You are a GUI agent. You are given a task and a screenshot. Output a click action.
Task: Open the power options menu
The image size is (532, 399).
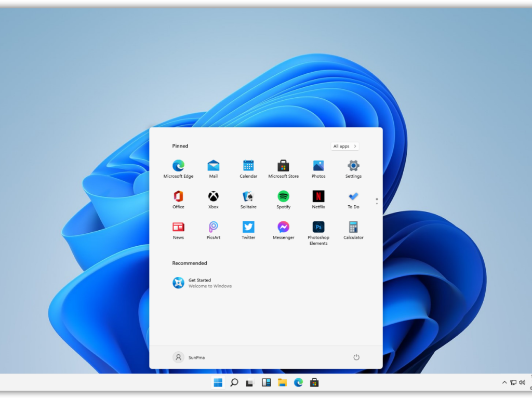tap(356, 357)
